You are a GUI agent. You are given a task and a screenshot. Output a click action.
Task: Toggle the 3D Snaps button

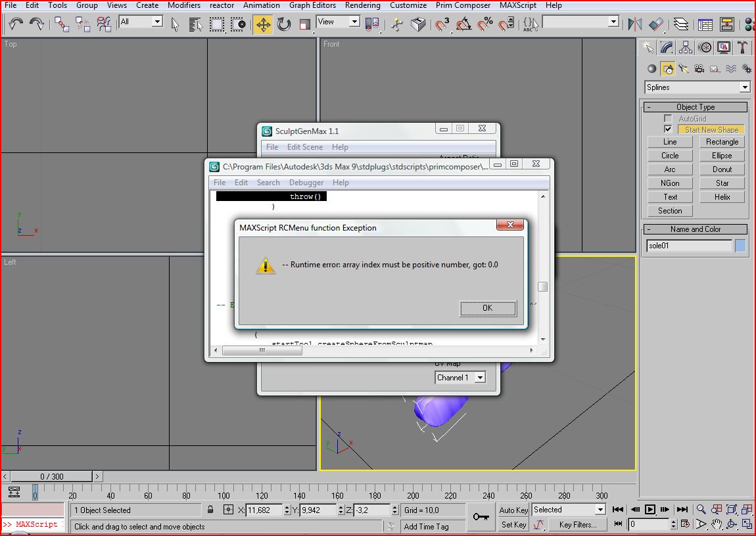pos(442,24)
